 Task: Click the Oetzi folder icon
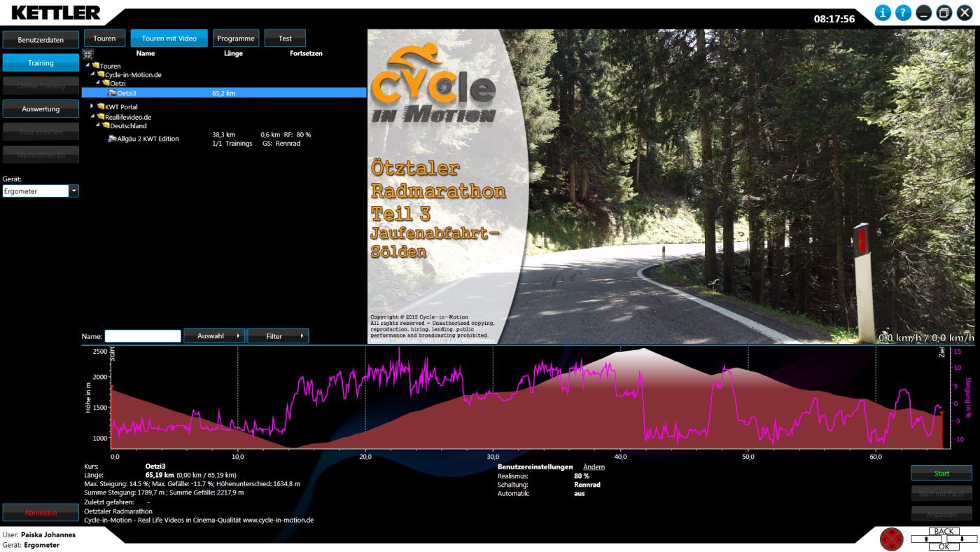click(106, 83)
